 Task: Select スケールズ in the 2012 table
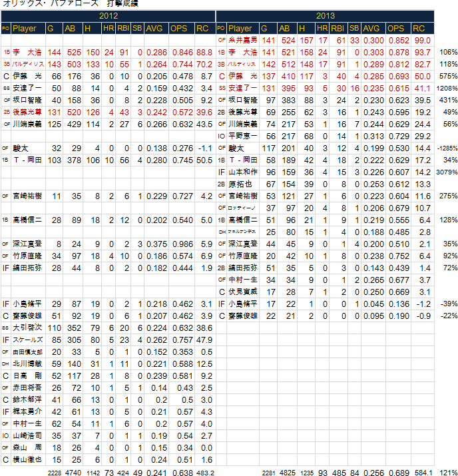pos(27,340)
